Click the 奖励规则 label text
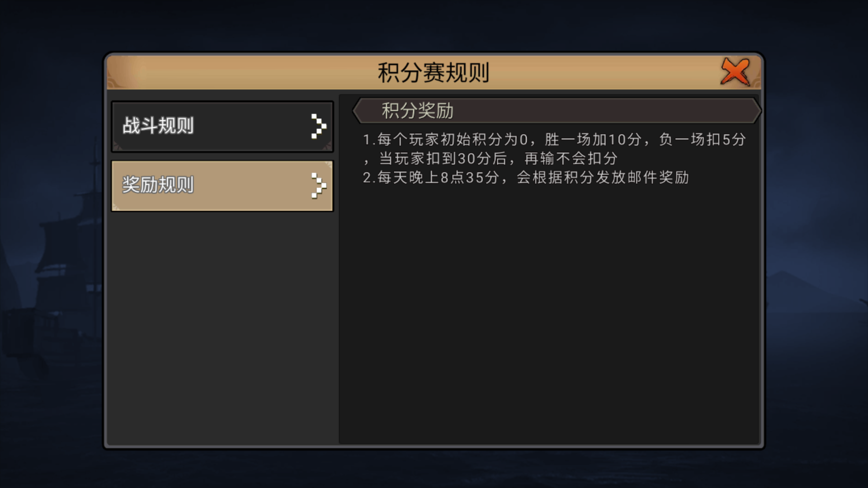The width and height of the screenshot is (868, 488). click(158, 185)
